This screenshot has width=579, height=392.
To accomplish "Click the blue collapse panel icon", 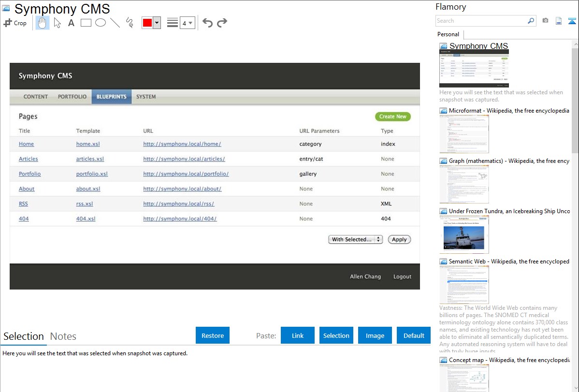I will pyautogui.click(x=572, y=21).
